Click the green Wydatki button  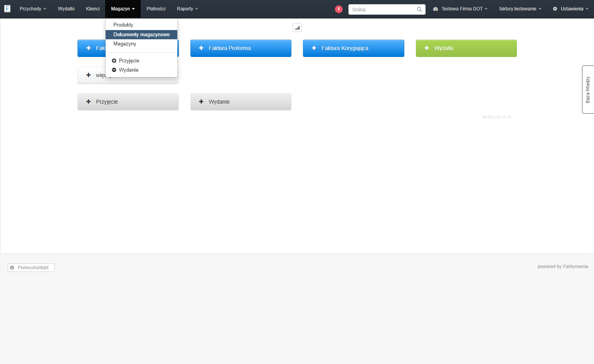[x=466, y=48]
